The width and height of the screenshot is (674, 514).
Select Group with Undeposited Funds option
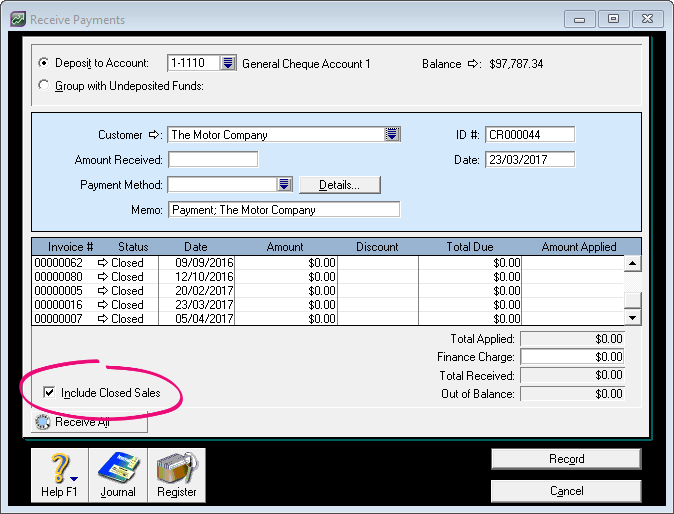(x=43, y=85)
